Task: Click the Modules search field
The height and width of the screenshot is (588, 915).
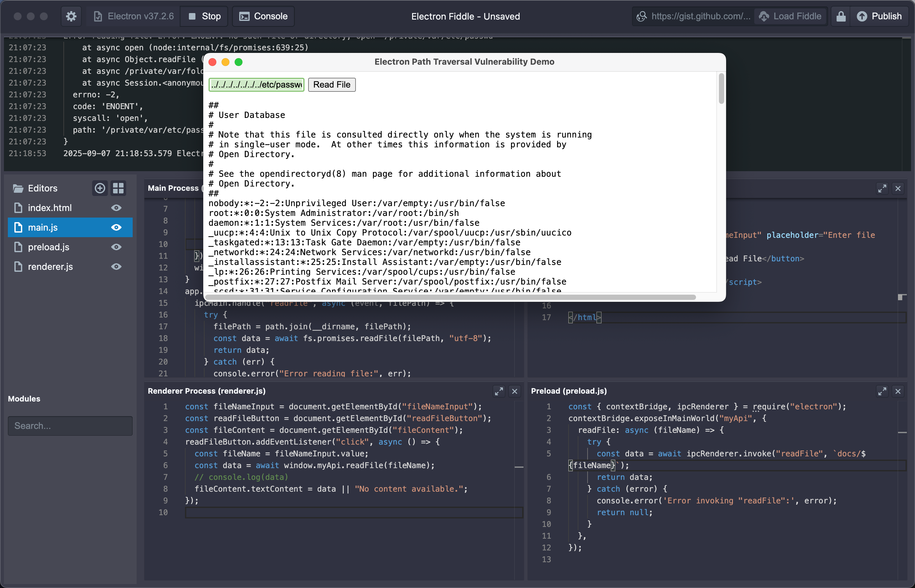Action: click(70, 426)
